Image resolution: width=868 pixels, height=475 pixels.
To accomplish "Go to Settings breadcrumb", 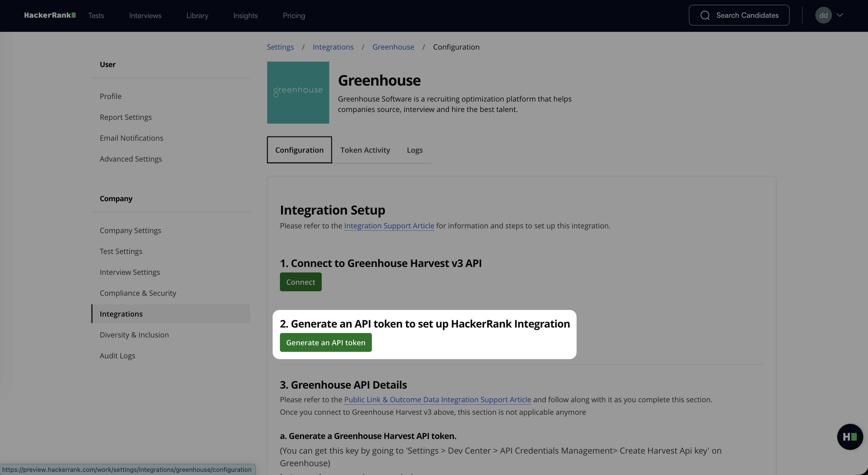I will (280, 47).
